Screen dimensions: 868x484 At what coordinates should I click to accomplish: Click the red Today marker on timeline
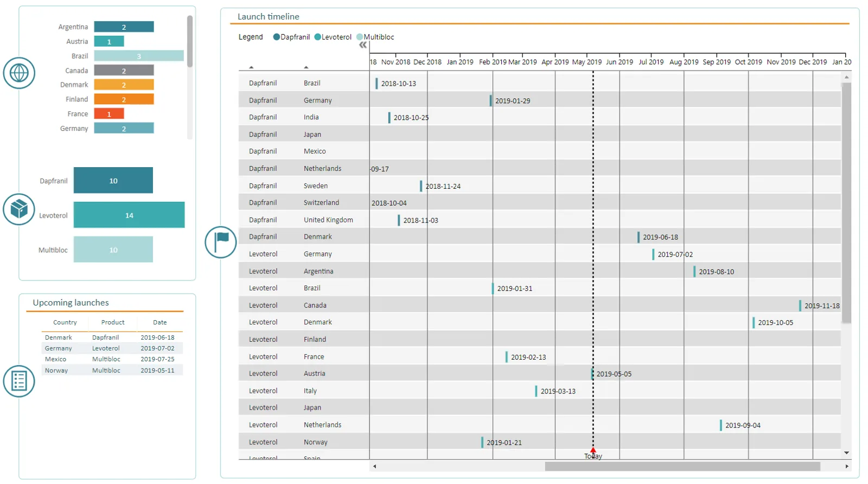tap(593, 450)
